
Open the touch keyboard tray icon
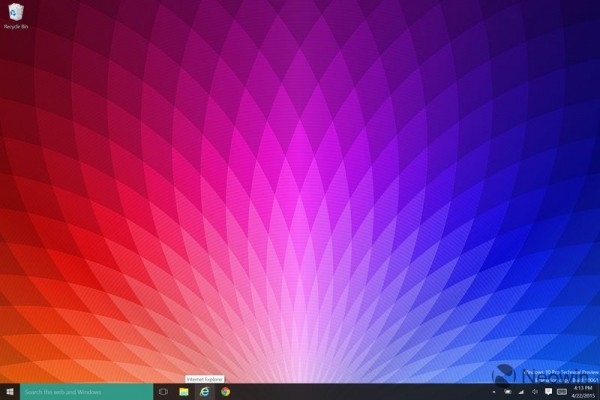tap(562, 392)
